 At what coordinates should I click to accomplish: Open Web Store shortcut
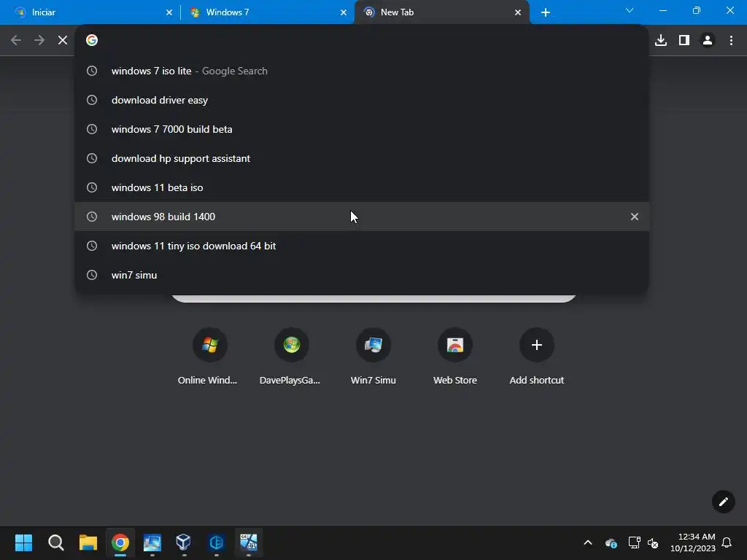[455, 356]
